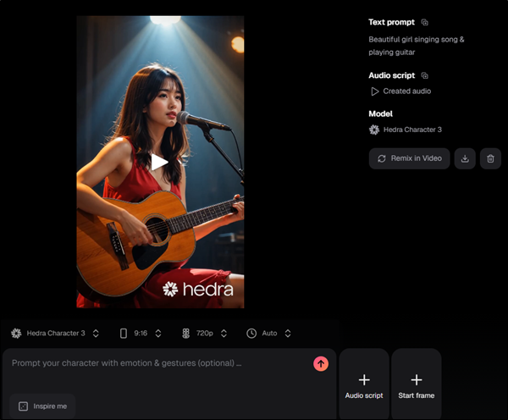Viewport: 508px width, 420px height.
Task: Open the 9:16 aspect ratio dropdown
Action: point(141,333)
